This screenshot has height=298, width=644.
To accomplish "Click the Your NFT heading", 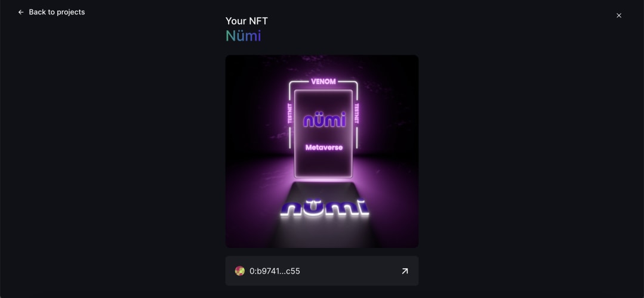I will 246,21.
